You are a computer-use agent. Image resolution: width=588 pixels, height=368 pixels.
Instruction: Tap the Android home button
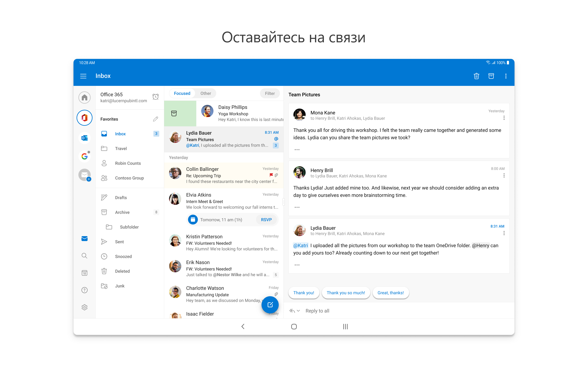[294, 326]
